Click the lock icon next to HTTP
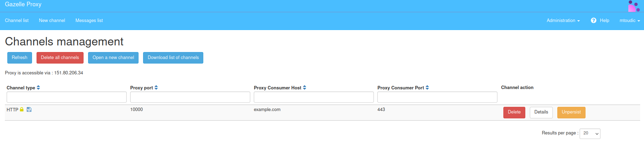This screenshot has width=644, height=147. (22, 110)
